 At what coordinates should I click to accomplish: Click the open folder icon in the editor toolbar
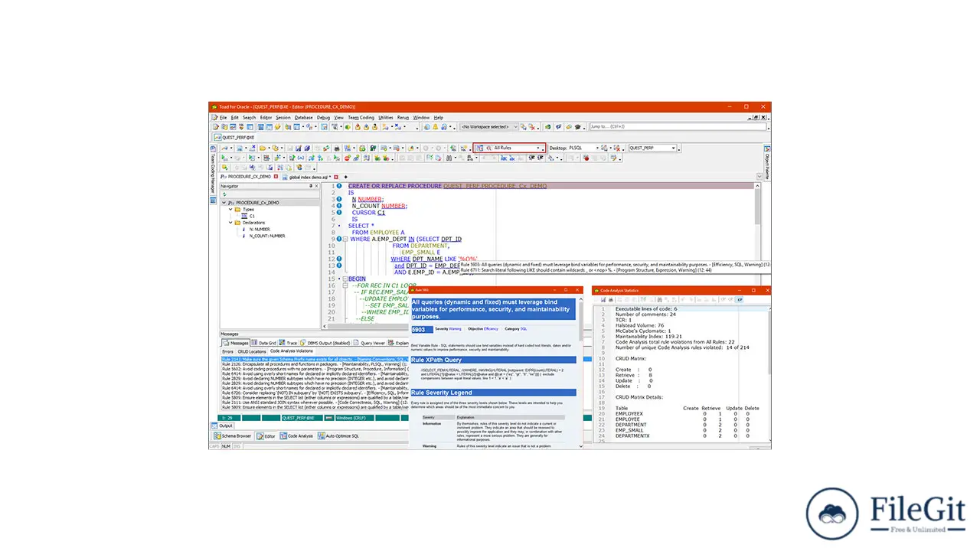[x=262, y=148]
